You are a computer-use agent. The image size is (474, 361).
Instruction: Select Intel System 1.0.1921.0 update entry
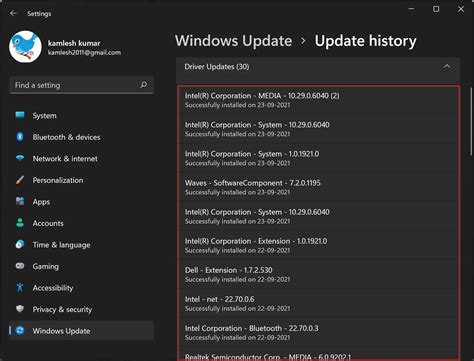(318, 158)
